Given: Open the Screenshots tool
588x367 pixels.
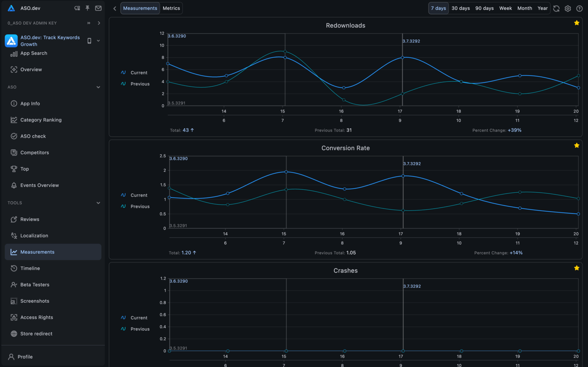Looking at the screenshot, I should click(35, 301).
